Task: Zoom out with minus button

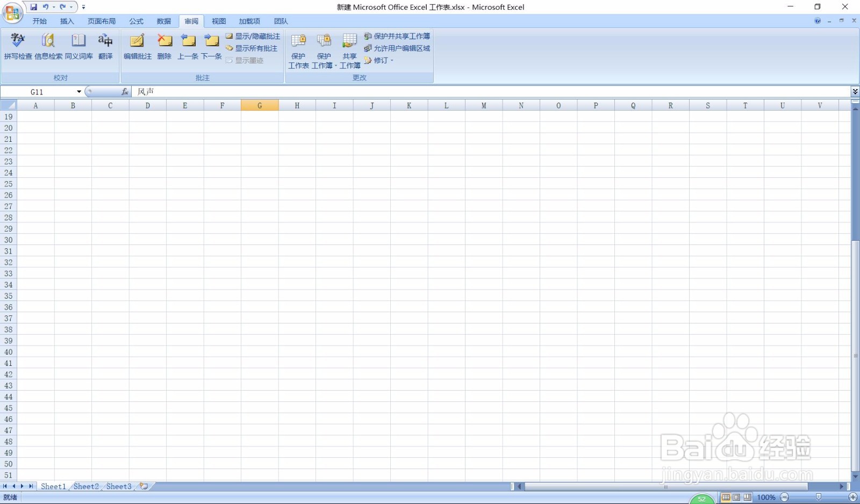Action: (x=785, y=498)
